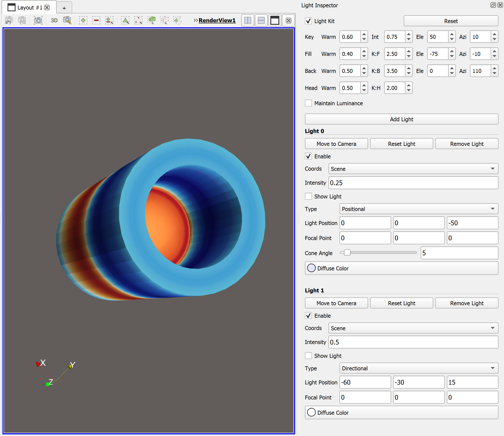Click Move to Camera for Light 0

(x=336, y=144)
